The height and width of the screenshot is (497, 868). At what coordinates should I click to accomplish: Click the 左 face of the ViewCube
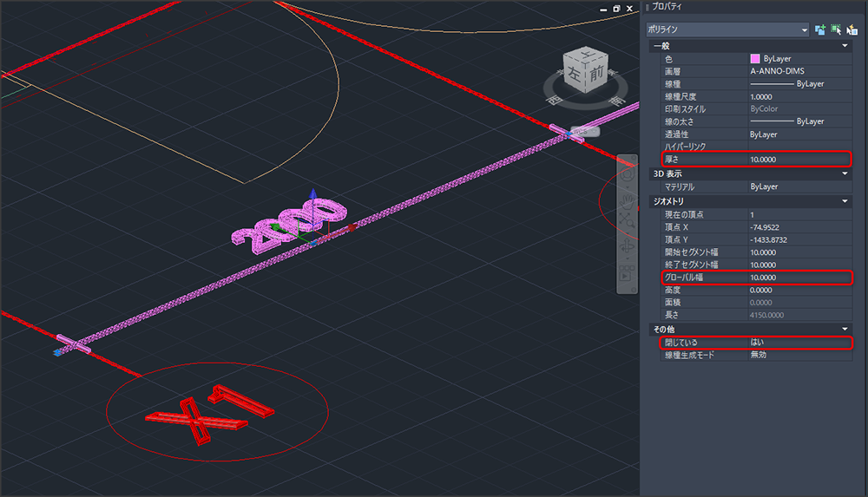pyautogui.click(x=574, y=75)
